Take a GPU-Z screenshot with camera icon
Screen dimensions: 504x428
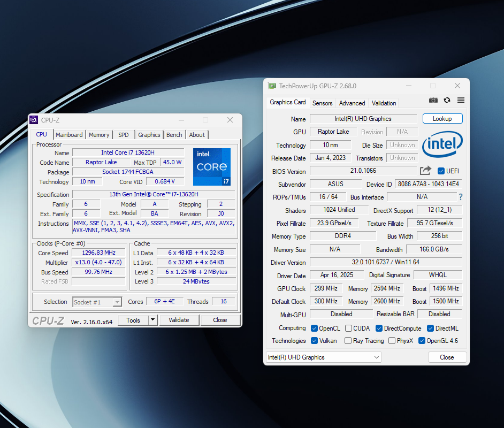tap(433, 101)
